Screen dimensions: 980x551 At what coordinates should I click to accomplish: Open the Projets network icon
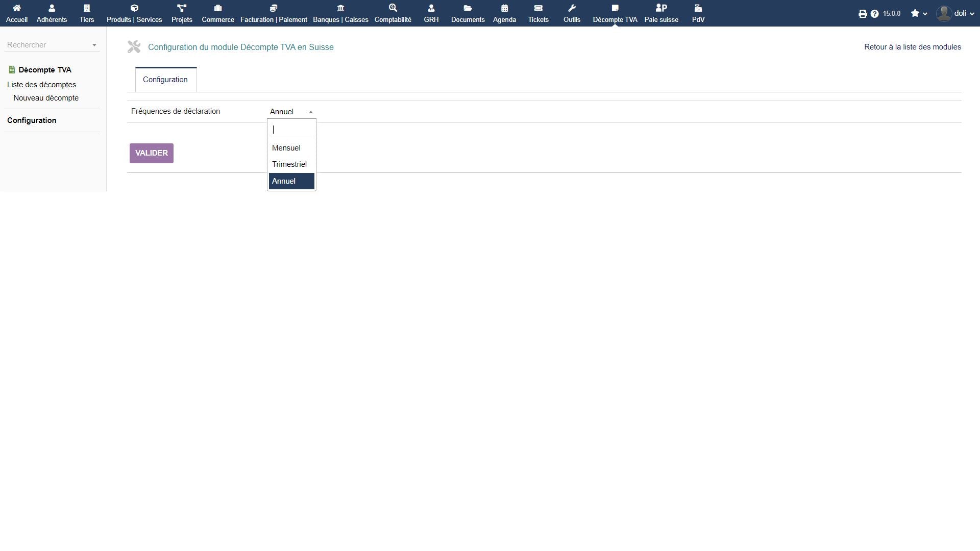point(182,8)
